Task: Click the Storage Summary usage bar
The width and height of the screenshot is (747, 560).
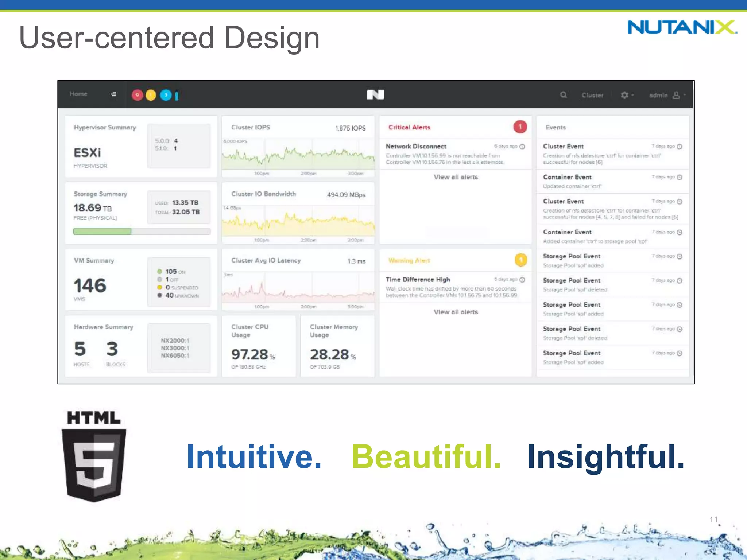Action: point(142,231)
